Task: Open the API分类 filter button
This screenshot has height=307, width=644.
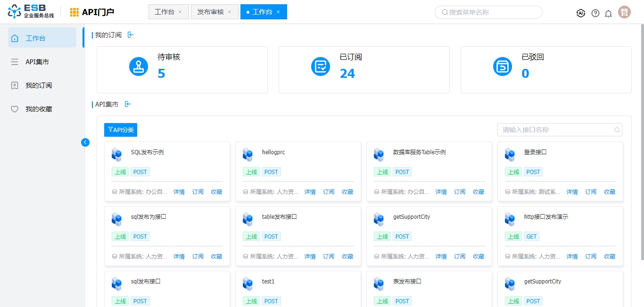Action: tap(121, 130)
